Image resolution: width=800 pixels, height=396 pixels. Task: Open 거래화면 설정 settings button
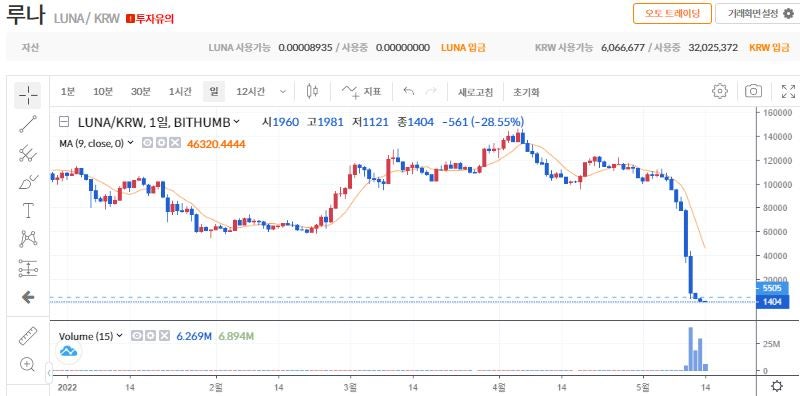tap(757, 13)
